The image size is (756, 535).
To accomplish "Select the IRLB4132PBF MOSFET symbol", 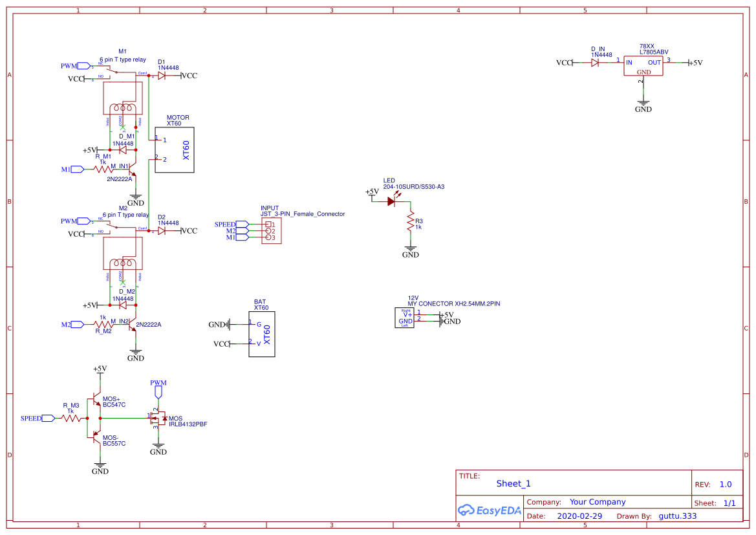I will (157, 419).
